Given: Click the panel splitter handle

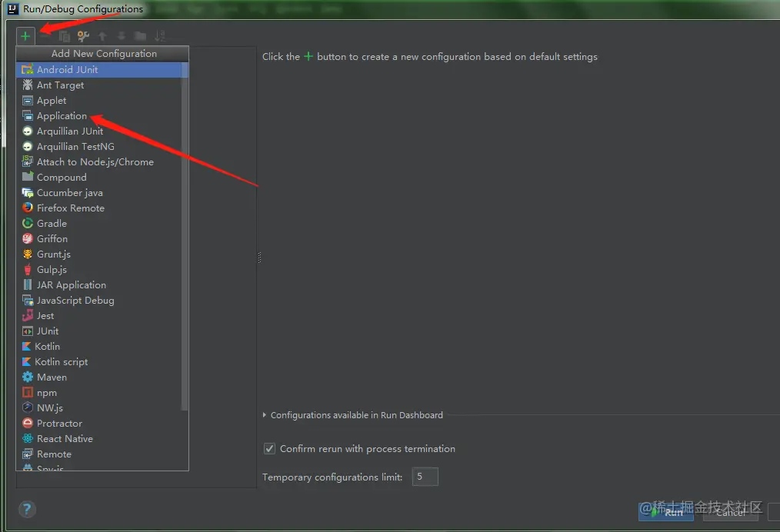Looking at the screenshot, I should coord(259,257).
